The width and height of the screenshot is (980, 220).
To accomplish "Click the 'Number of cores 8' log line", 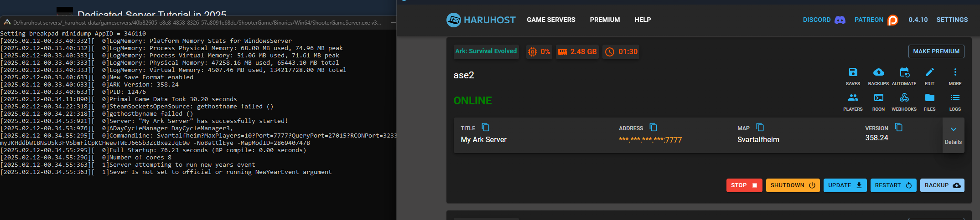I will (x=86, y=158).
